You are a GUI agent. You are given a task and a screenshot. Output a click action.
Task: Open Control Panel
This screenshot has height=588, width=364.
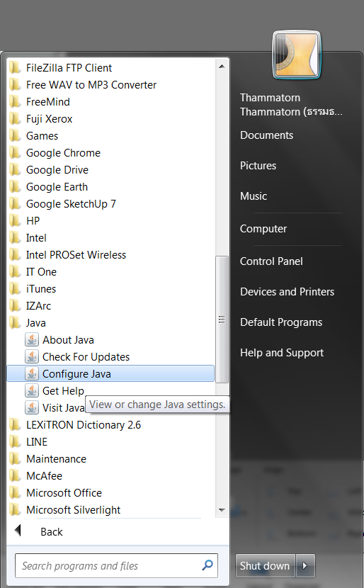pyautogui.click(x=271, y=261)
